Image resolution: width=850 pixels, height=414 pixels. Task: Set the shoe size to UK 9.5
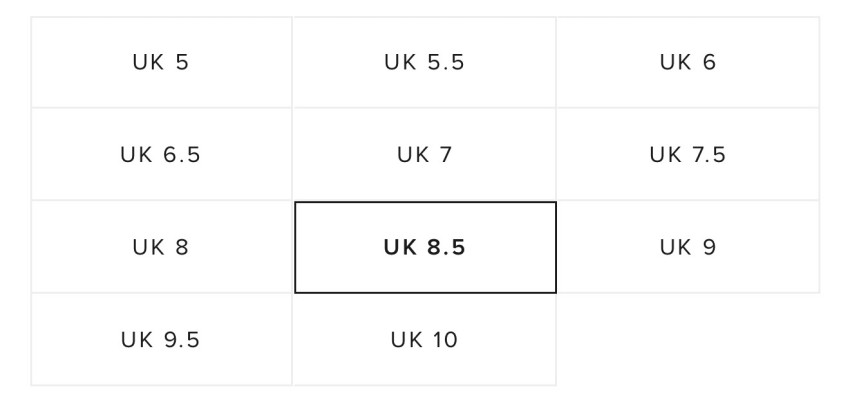[161, 340]
